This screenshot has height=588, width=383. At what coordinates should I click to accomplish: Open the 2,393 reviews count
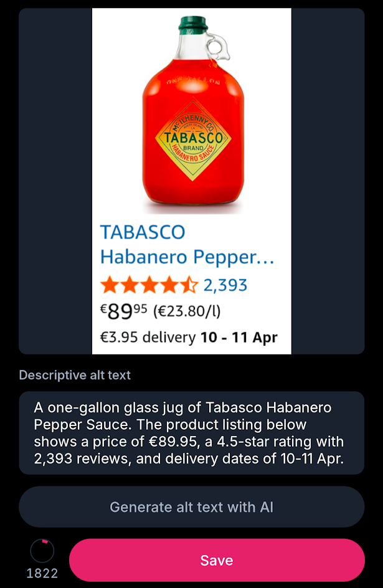[x=225, y=285]
